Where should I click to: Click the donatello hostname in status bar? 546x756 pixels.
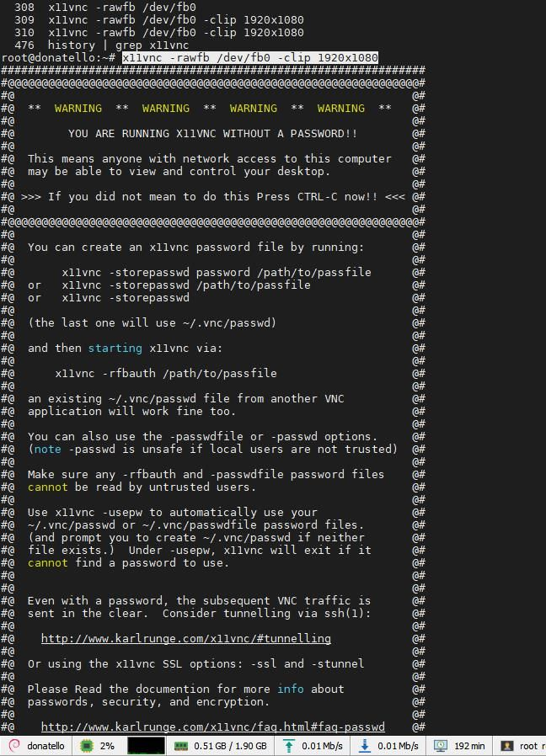[x=45, y=746]
